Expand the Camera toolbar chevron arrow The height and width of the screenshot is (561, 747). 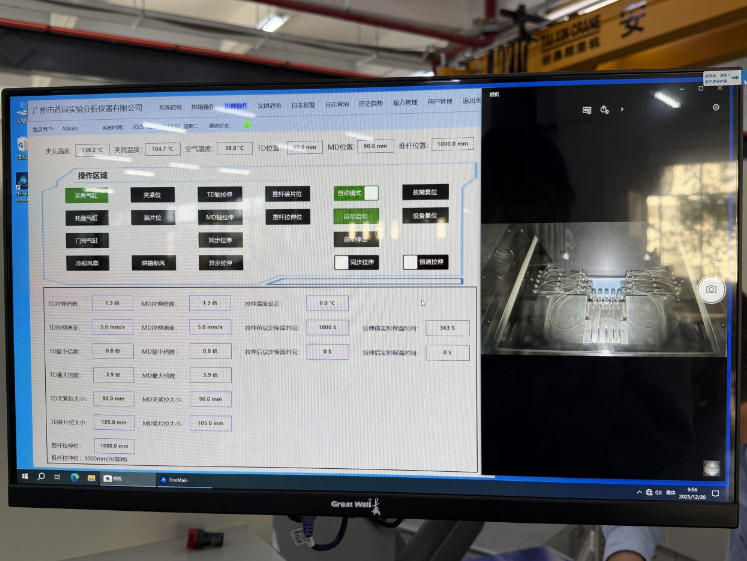point(623,110)
